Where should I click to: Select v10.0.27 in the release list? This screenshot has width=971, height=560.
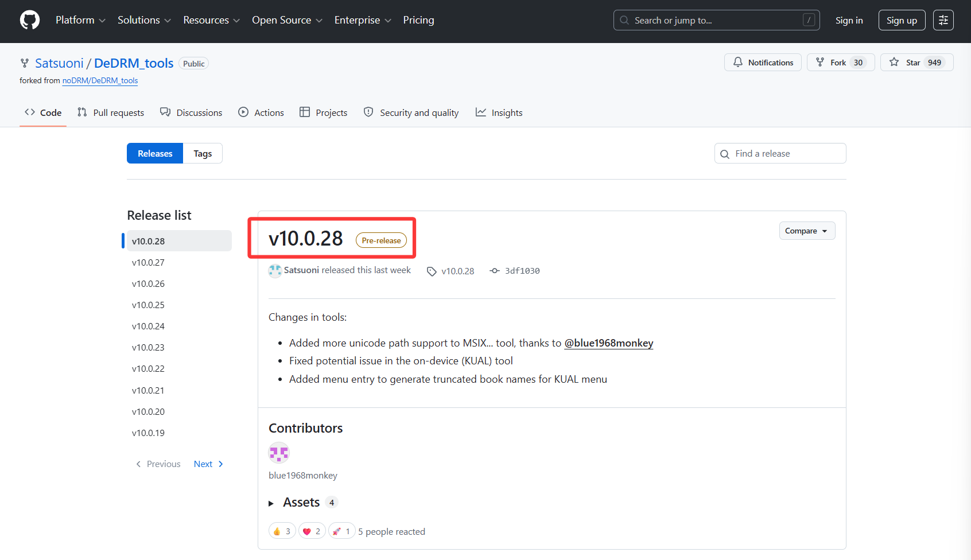pyautogui.click(x=179, y=262)
